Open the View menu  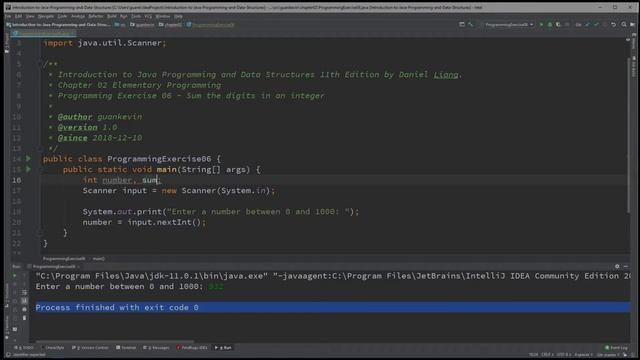[x=30, y=16]
